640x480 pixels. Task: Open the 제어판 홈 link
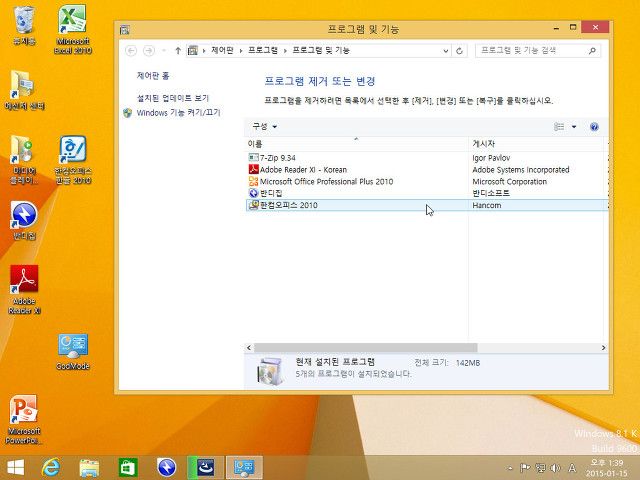(x=153, y=76)
